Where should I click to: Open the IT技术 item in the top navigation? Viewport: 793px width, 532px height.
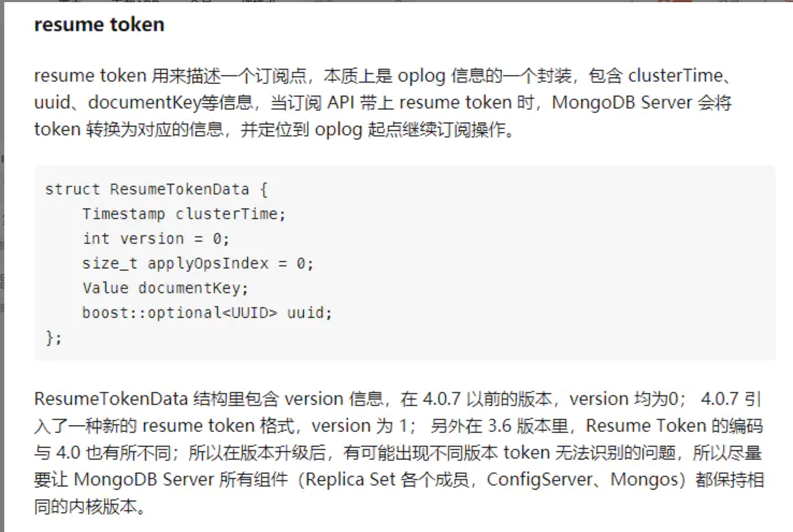[259, 1]
